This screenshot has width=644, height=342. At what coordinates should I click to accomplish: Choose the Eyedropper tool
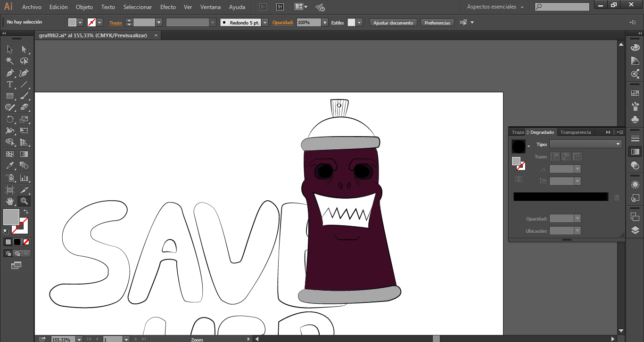(x=9, y=165)
